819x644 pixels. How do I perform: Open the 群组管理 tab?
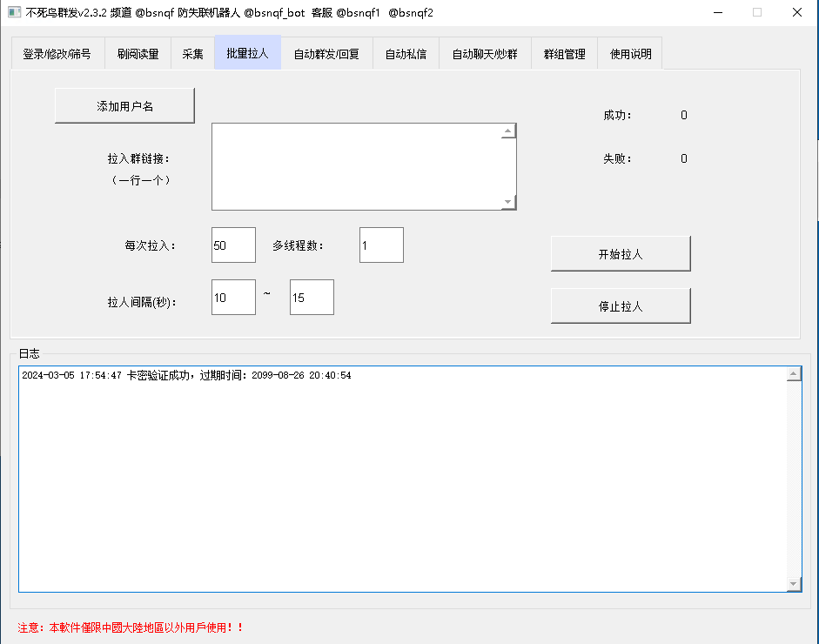pos(564,54)
